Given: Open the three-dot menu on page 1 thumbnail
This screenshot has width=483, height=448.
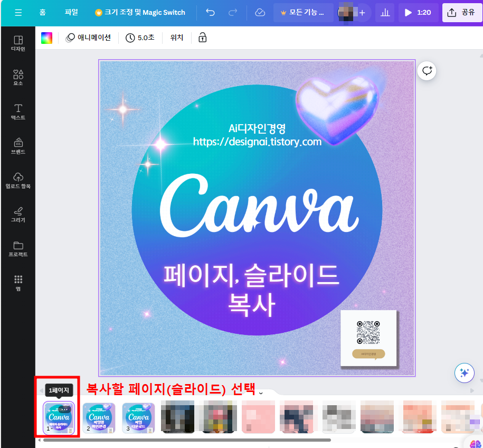Looking at the screenshot, I should click(x=65, y=409).
